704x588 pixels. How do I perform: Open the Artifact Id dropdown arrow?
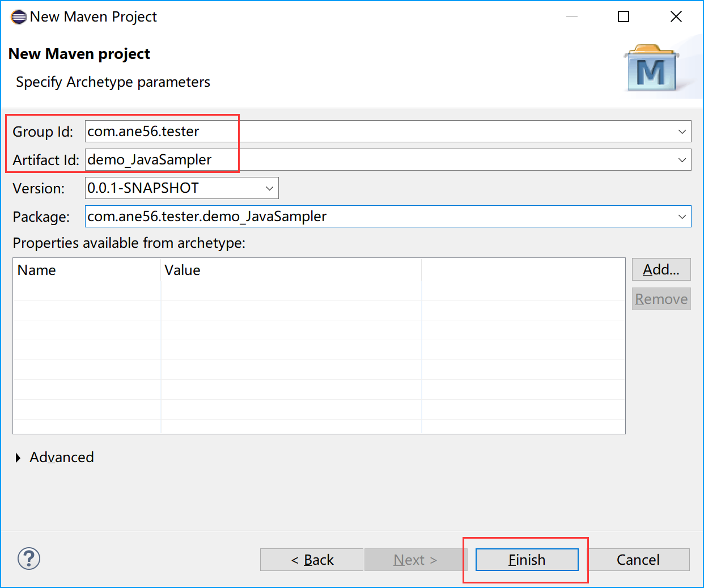click(682, 160)
